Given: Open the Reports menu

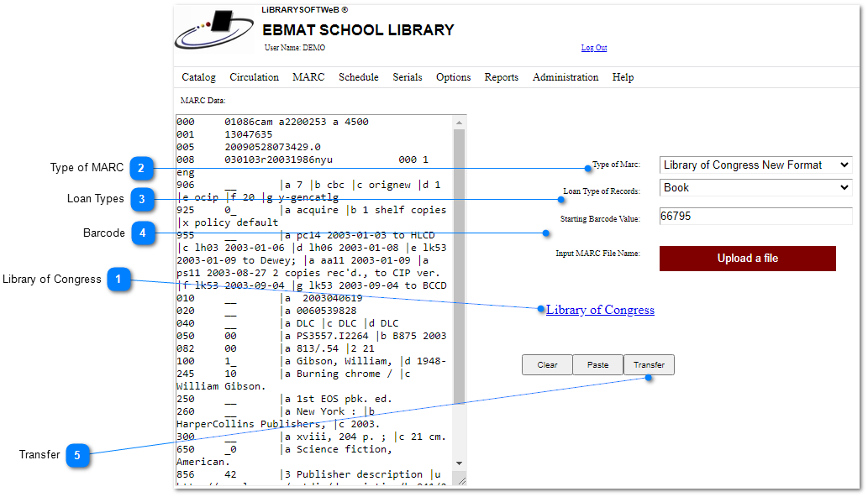Looking at the screenshot, I should point(501,77).
